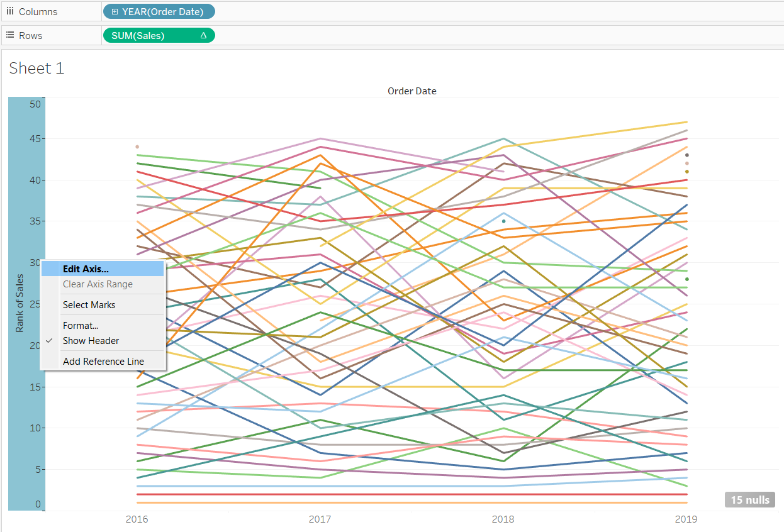Image resolution: width=784 pixels, height=532 pixels.
Task: Click the Order Date header label
Action: (x=412, y=91)
